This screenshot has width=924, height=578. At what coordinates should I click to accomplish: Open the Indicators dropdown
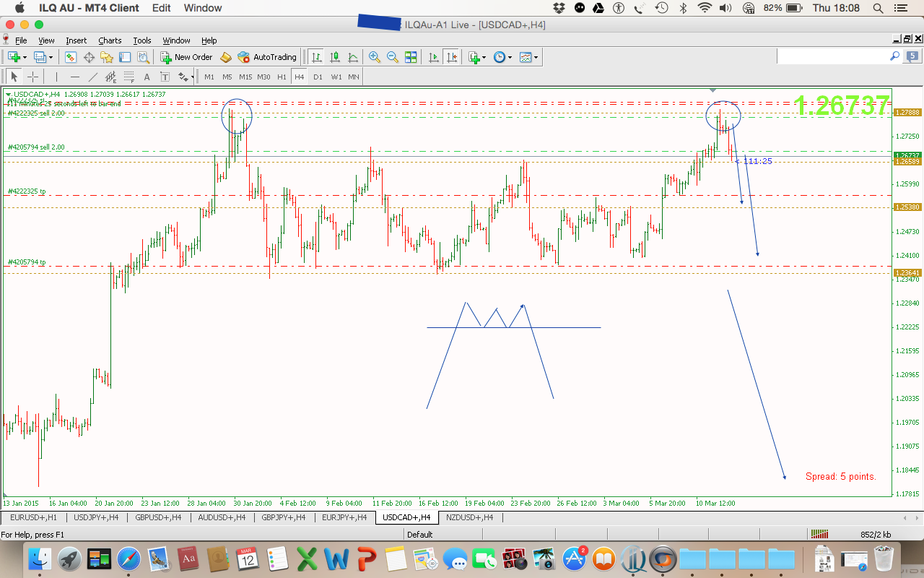(x=482, y=56)
